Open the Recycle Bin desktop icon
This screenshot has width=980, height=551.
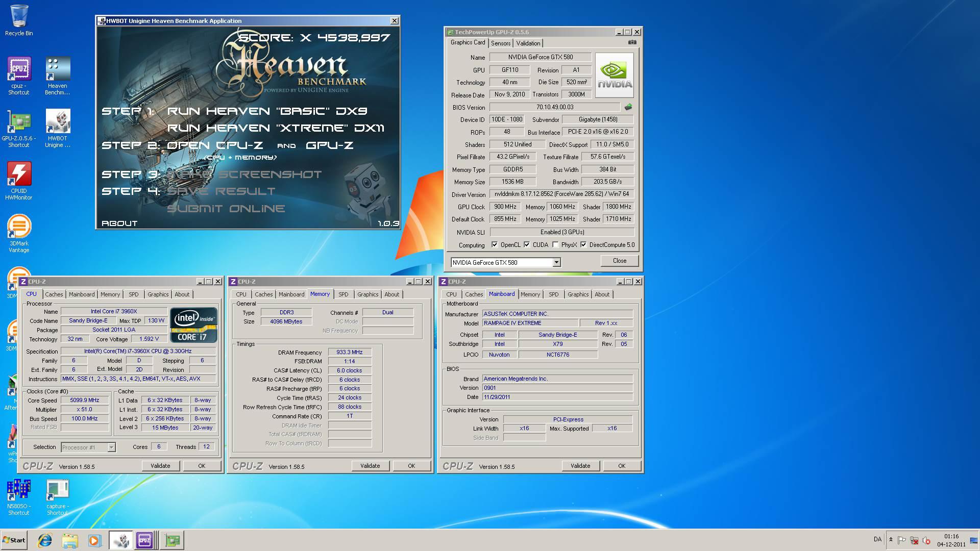click(19, 21)
